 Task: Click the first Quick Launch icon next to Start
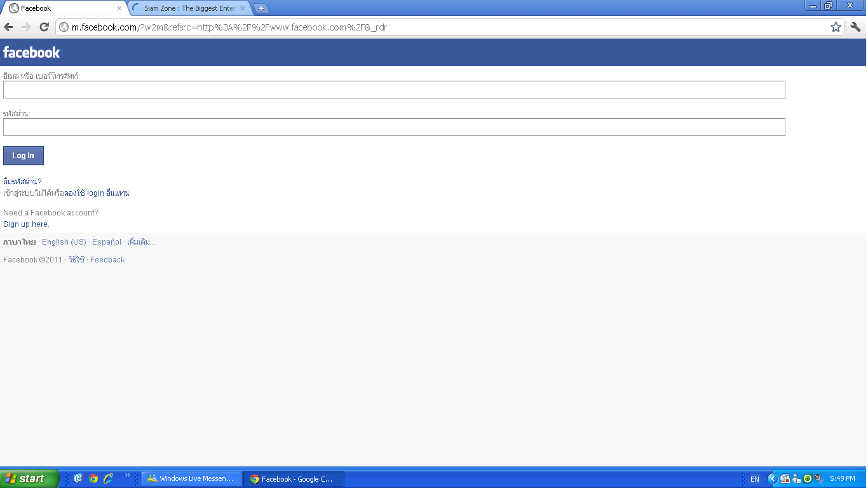click(78, 478)
